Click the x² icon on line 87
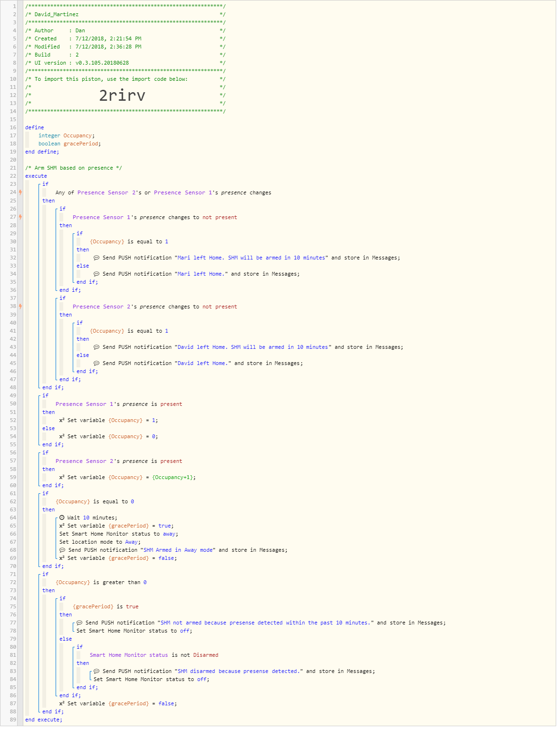 (x=62, y=703)
